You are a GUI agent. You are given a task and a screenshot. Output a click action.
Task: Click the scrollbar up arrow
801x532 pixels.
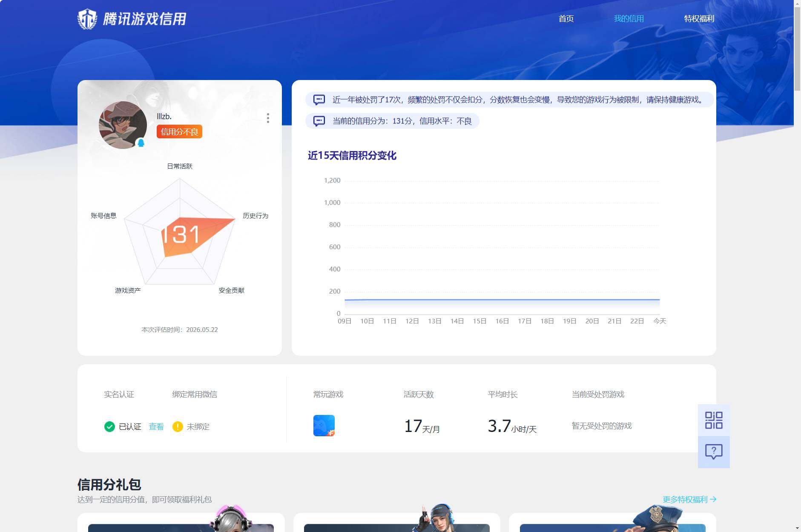pyautogui.click(x=797, y=3)
